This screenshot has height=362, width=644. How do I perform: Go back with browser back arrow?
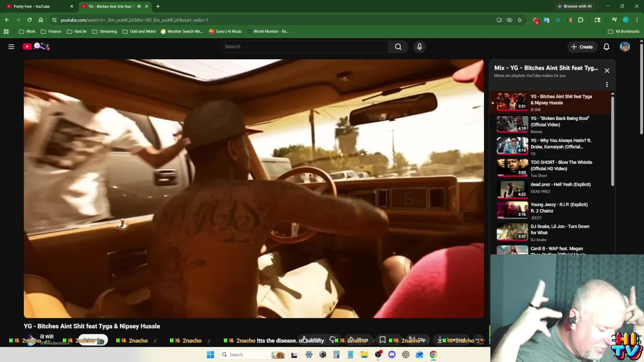point(7,20)
